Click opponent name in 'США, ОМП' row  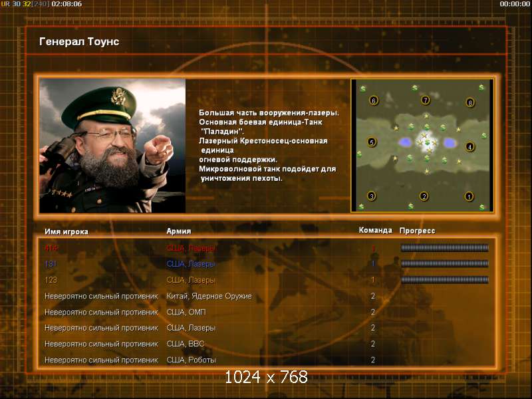(102, 312)
